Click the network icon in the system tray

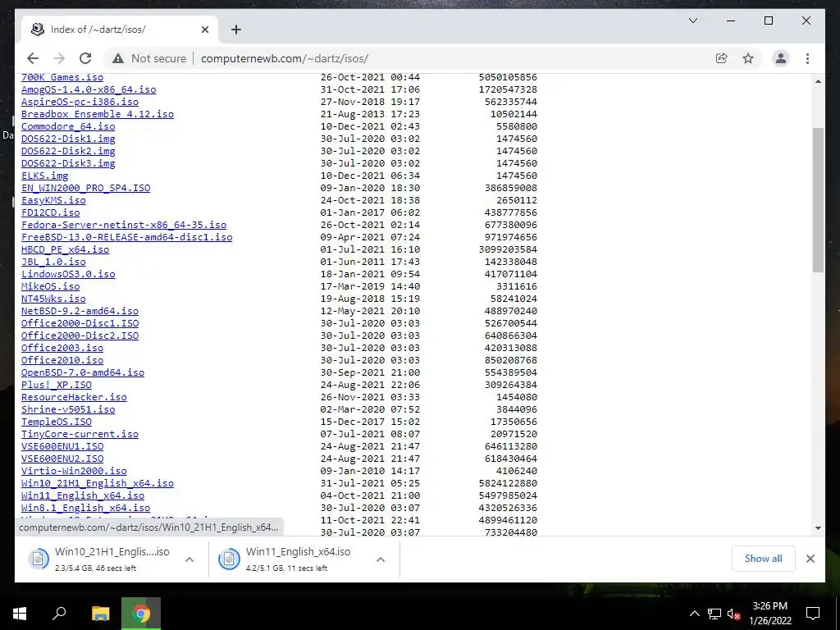pyautogui.click(x=714, y=614)
